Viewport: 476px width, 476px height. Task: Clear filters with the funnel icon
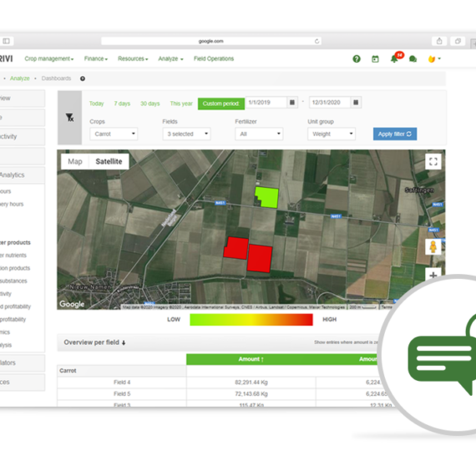point(70,118)
